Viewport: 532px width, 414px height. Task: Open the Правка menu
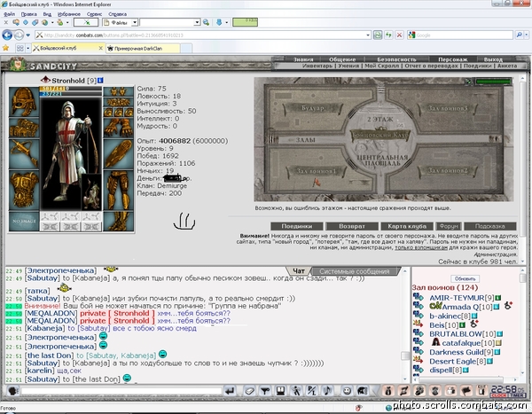pos(29,14)
